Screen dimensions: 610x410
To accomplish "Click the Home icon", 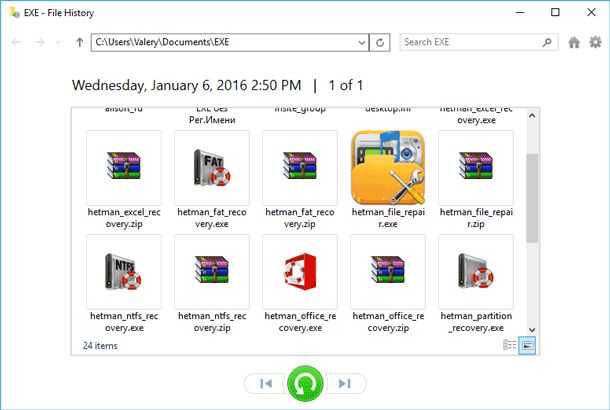I will tap(574, 42).
